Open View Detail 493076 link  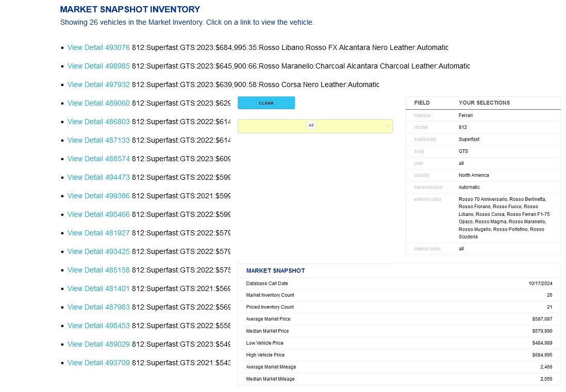[98, 47]
